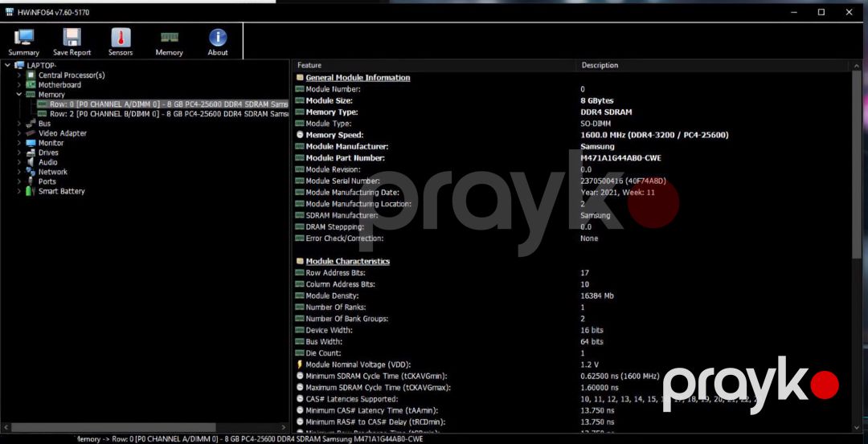The image size is (868, 444).
Task: Expand the Motherboard node
Action: [18, 84]
